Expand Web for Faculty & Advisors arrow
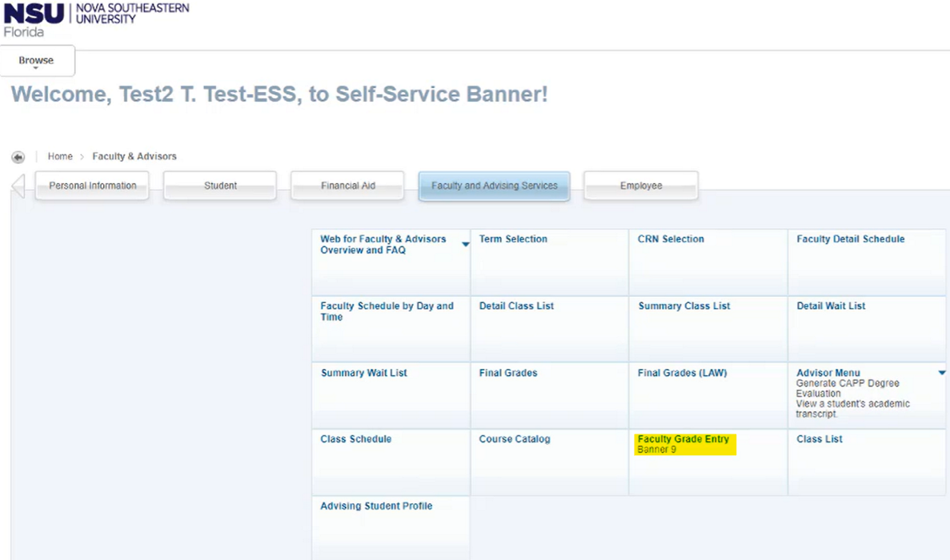The width and height of the screenshot is (950, 560). click(x=466, y=245)
